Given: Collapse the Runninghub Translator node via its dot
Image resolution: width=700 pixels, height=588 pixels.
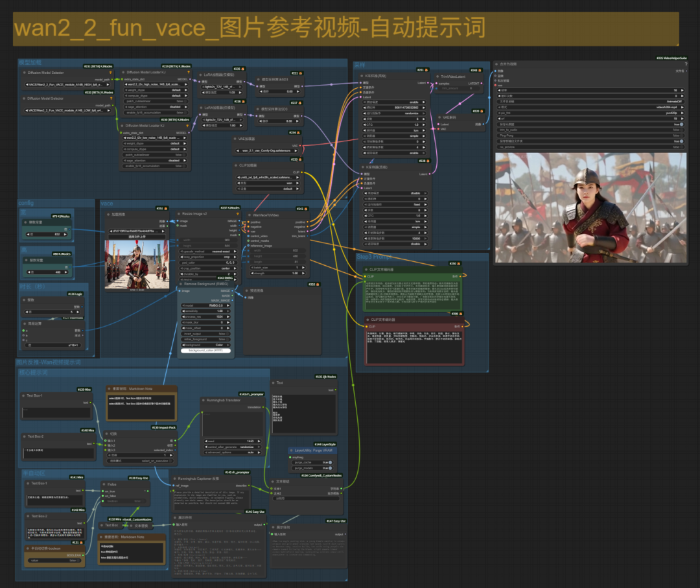Looking at the screenshot, I should tap(203, 400).
